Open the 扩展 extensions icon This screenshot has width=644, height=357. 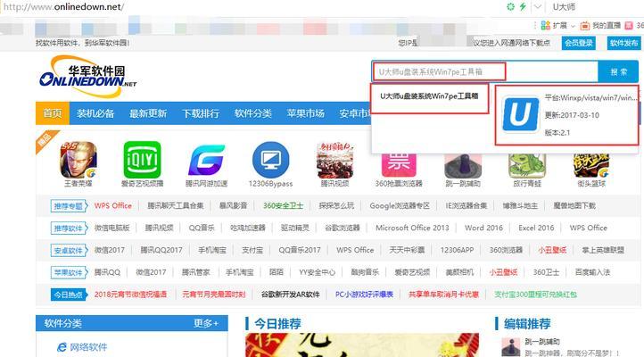click(545, 26)
